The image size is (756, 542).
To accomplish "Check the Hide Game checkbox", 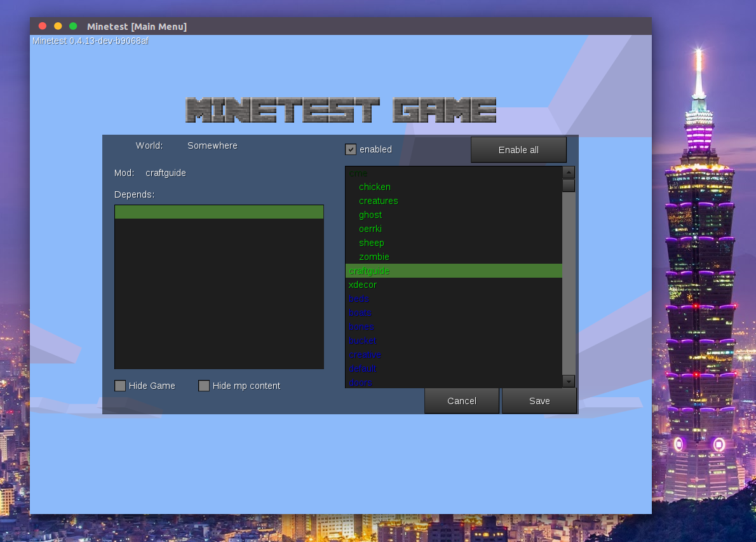I will coord(120,386).
